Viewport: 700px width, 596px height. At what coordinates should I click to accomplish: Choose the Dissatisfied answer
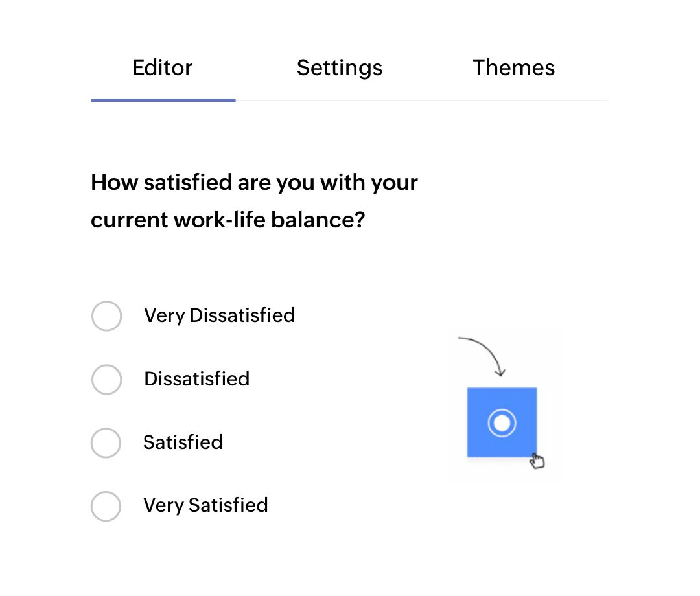point(106,380)
